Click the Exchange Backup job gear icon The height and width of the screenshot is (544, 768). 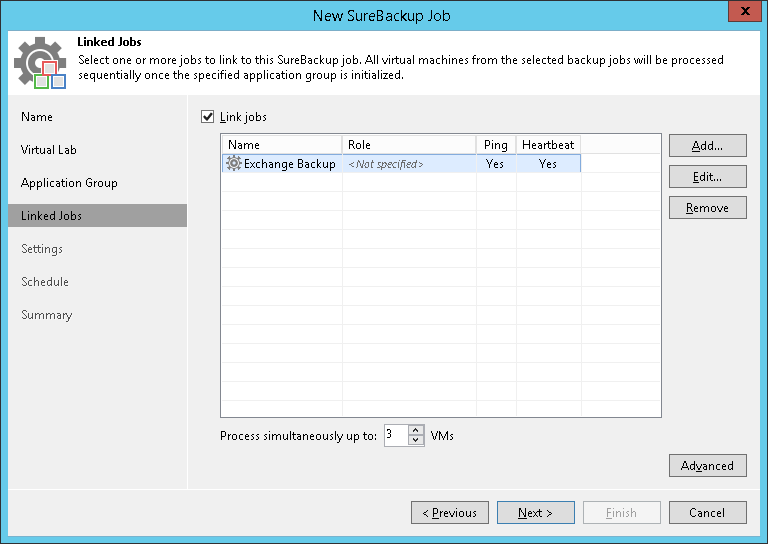234,164
